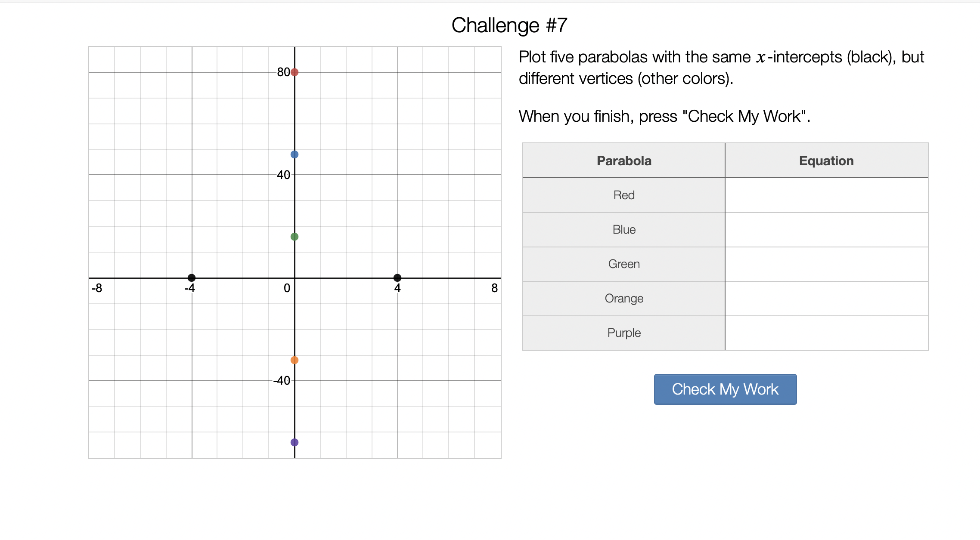980x540 pixels.
Task: Click the Red label in Parabola column
Action: coord(624,195)
